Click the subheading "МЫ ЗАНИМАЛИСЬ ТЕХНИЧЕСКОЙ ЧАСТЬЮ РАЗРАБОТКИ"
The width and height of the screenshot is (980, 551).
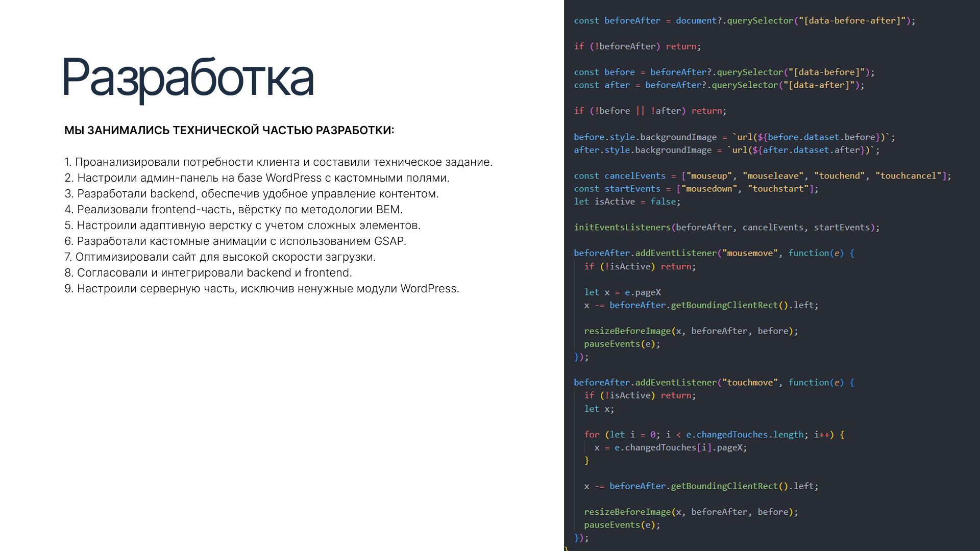[x=229, y=131]
